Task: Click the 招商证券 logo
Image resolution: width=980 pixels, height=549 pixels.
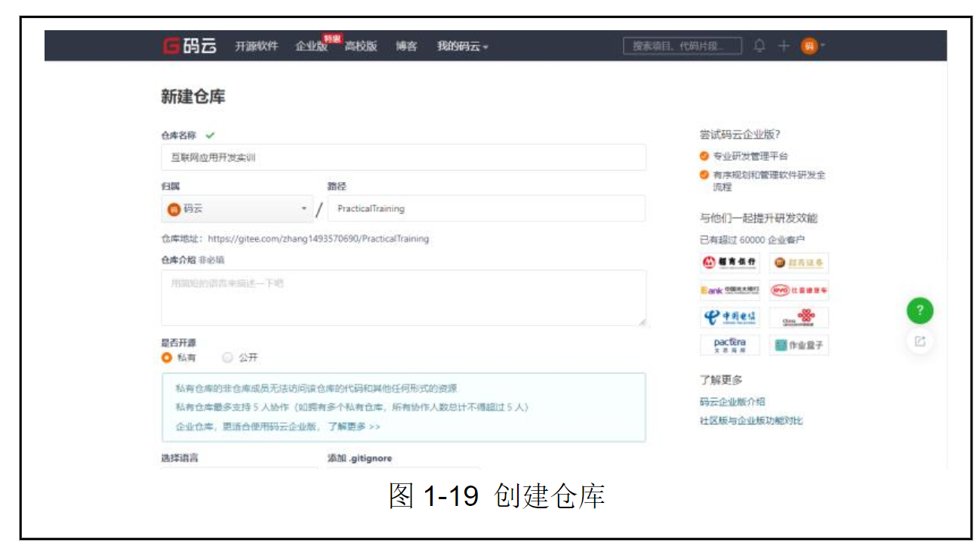Action: pyautogui.click(x=800, y=263)
